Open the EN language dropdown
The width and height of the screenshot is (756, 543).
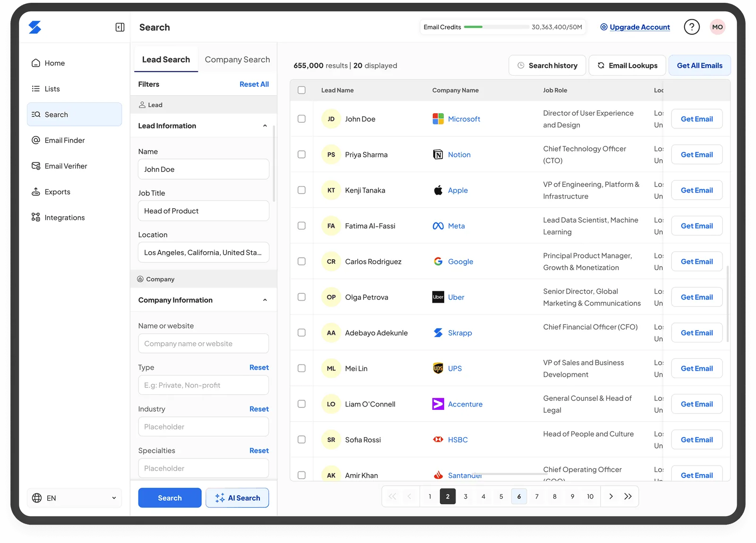(74, 498)
